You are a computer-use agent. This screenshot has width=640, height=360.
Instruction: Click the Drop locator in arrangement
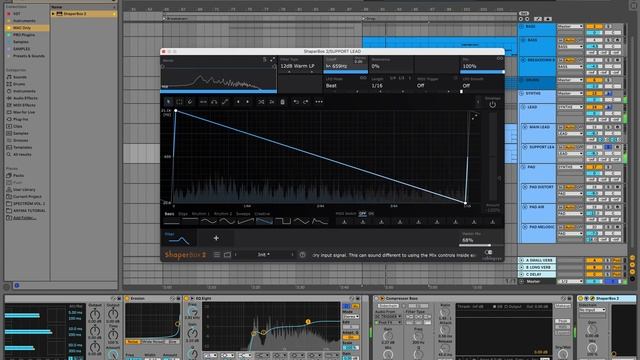click(369, 19)
